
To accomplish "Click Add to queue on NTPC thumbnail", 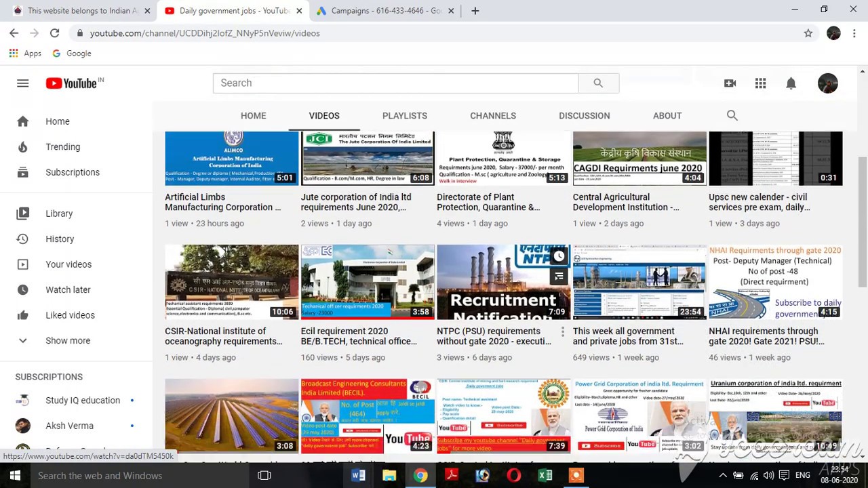I will click(559, 276).
